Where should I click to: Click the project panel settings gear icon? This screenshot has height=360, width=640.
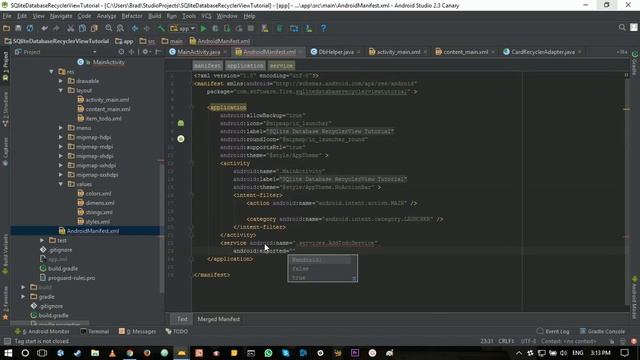146,52
